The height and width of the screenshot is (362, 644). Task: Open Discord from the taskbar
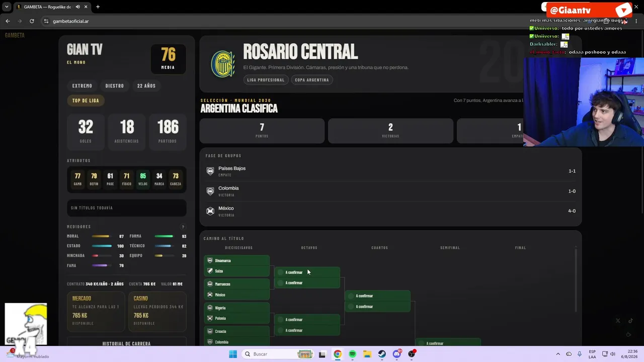[397, 354]
